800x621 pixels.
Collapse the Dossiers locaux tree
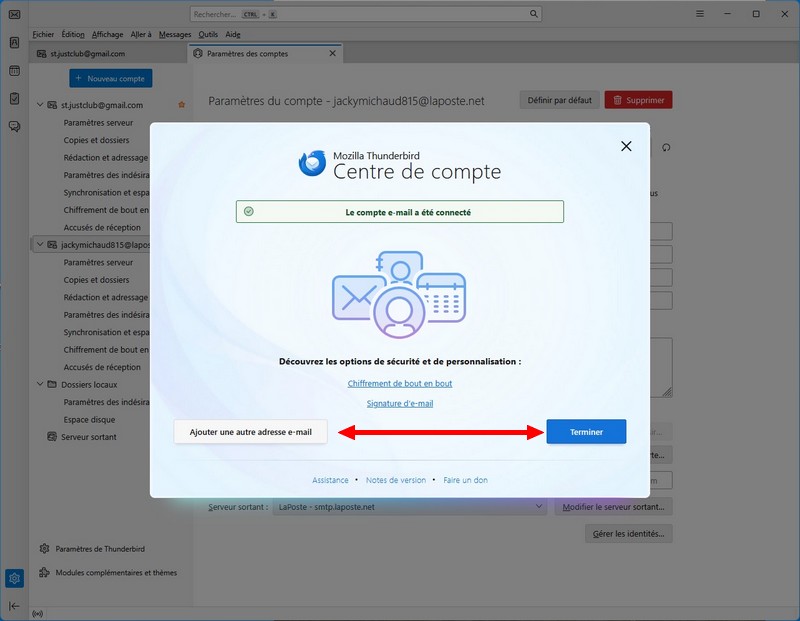40,384
